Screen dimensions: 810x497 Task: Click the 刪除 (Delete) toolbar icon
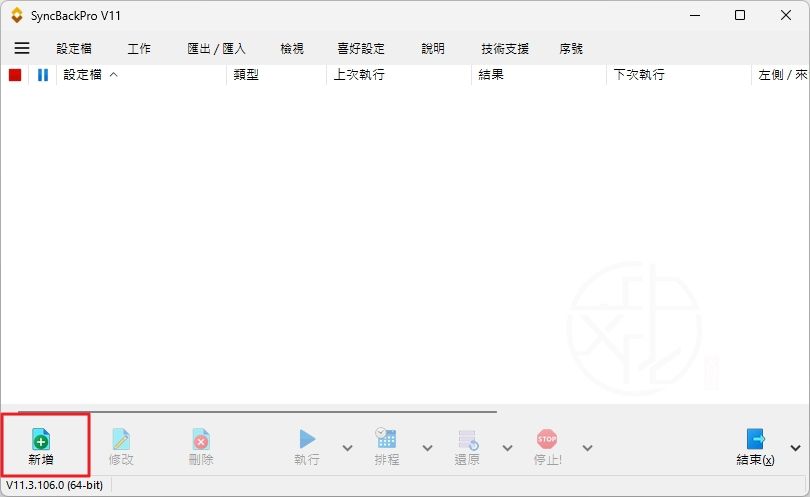pos(201,440)
